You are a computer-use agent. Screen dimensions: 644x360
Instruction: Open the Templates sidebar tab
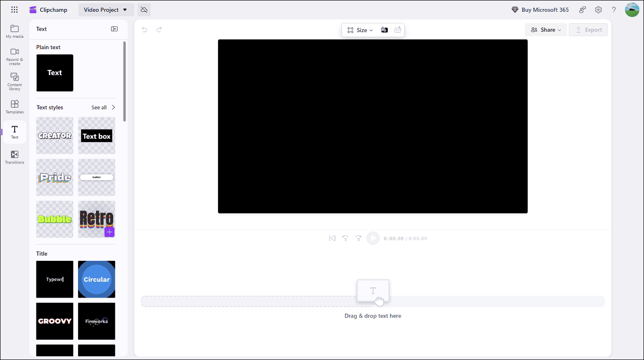[15, 107]
